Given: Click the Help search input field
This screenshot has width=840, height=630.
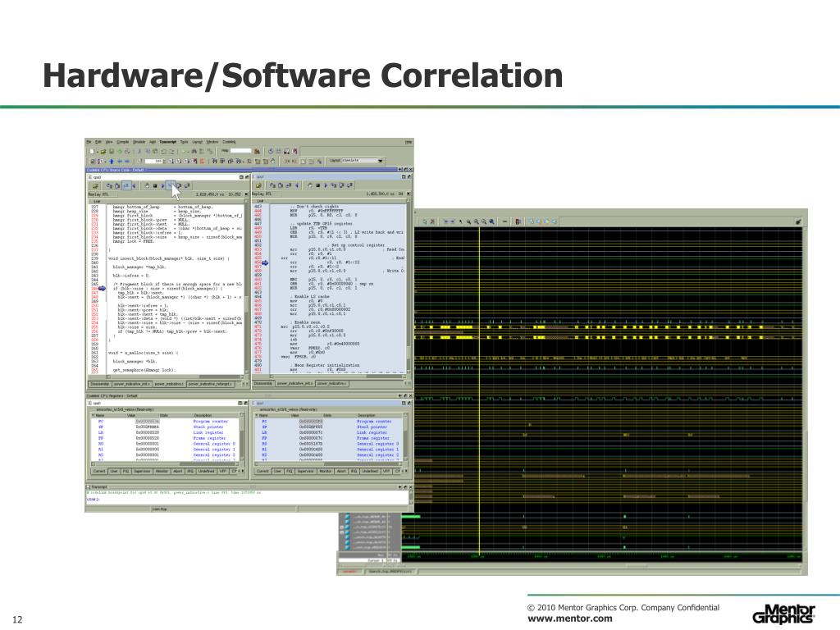Looking at the screenshot, I should [x=240, y=151].
